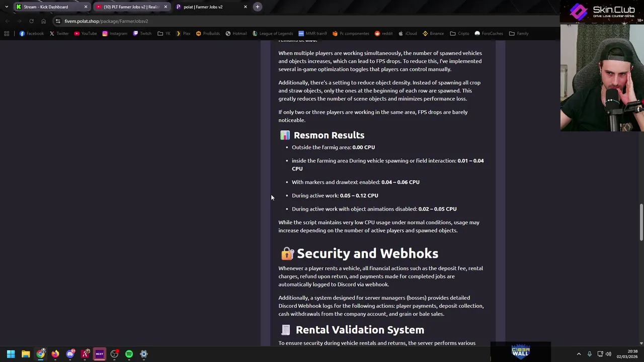Show hidden system tray icons

[579, 354]
